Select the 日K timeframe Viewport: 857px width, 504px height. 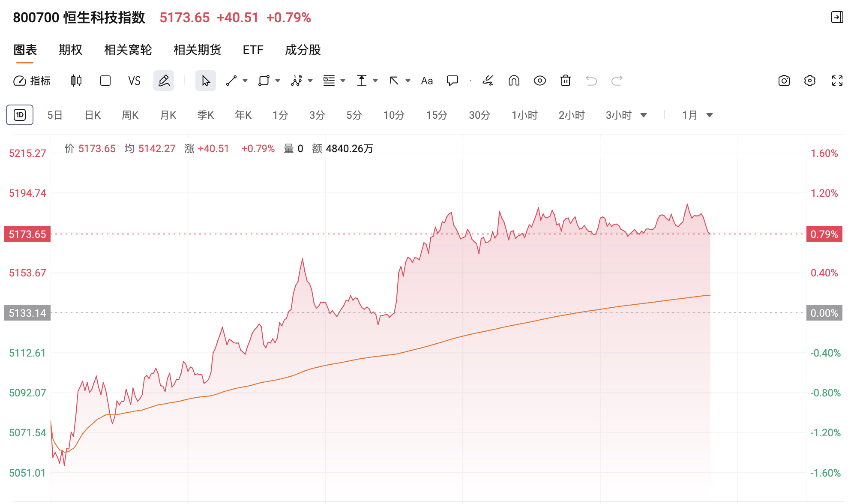point(93,115)
